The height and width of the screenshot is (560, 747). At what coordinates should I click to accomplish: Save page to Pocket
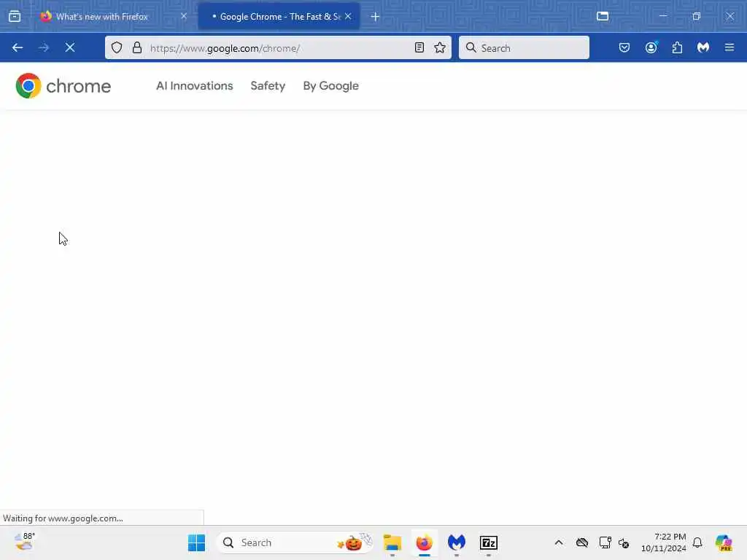click(624, 47)
